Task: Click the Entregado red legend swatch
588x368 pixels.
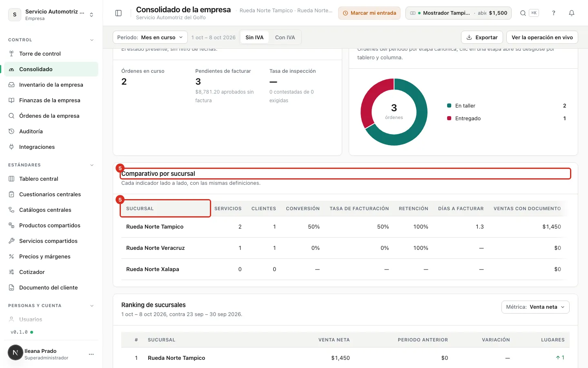Action: point(449,118)
